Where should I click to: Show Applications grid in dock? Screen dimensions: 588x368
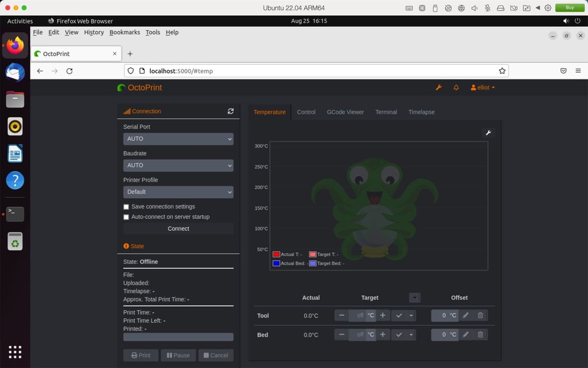coord(15,351)
